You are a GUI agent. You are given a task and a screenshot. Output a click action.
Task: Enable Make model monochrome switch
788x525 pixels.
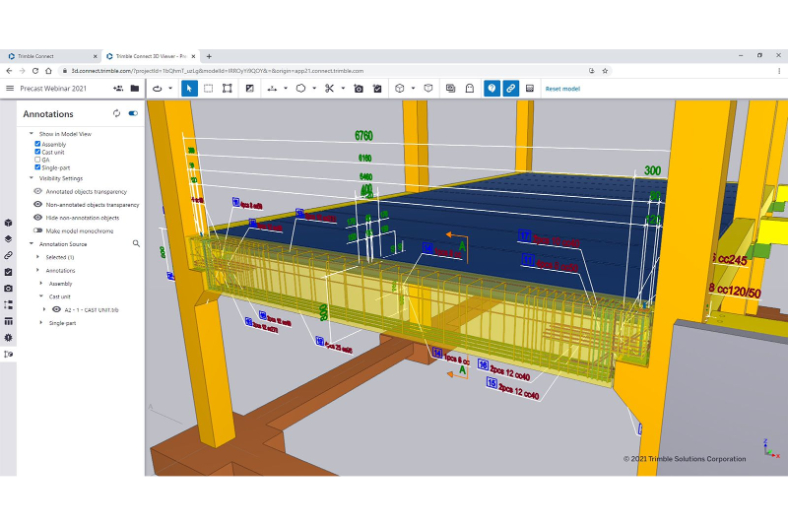point(38,231)
